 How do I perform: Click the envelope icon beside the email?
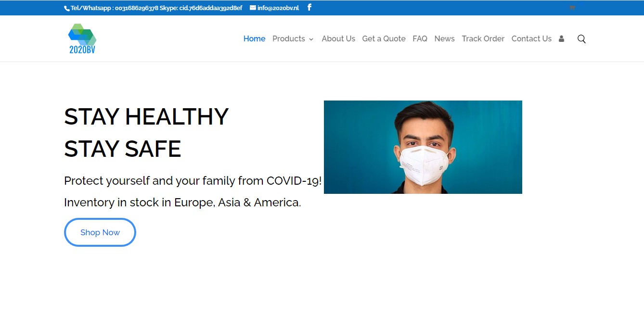point(253,8)
